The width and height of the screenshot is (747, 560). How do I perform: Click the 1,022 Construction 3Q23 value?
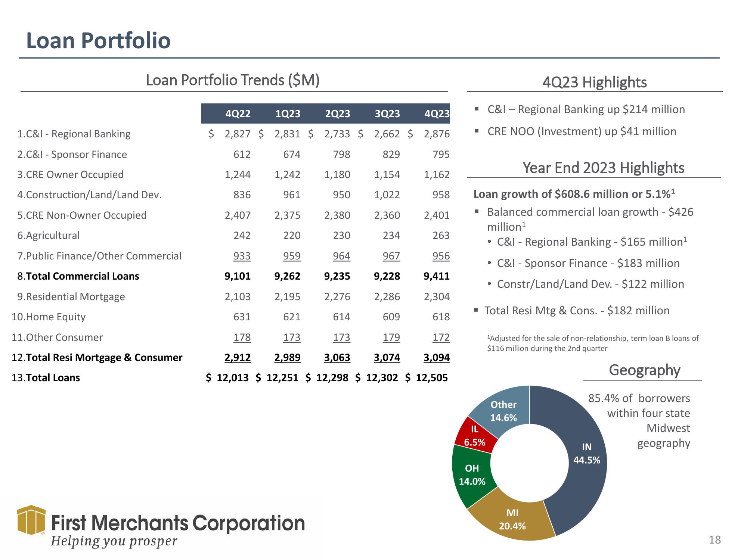[387, 195]
